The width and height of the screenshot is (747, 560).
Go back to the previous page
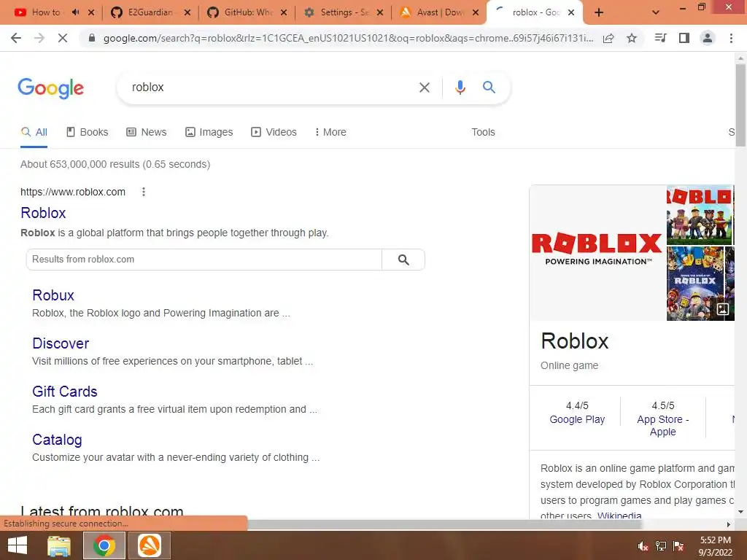16,38
